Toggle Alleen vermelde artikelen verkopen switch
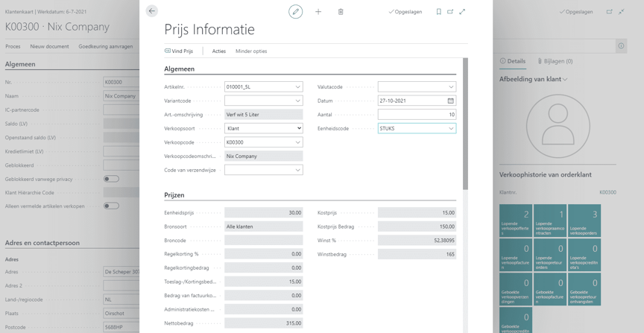The image size is (644, 333). (x=111, y=206)
